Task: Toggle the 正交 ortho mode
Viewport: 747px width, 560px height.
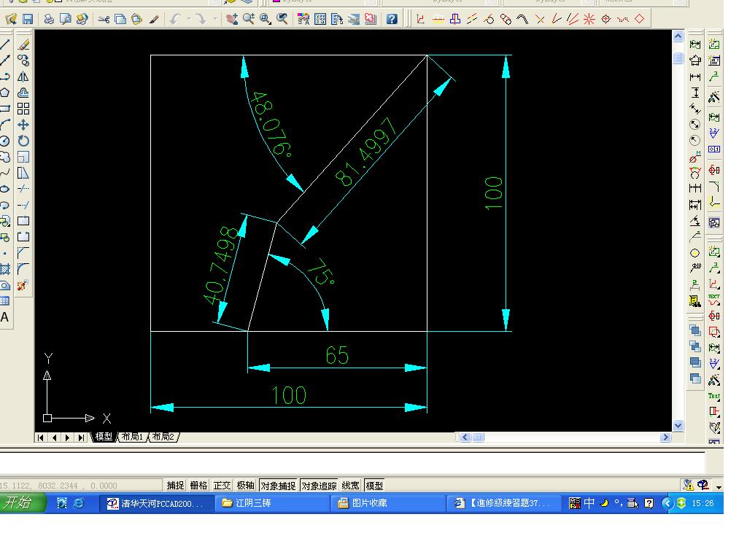Action: 222,485
